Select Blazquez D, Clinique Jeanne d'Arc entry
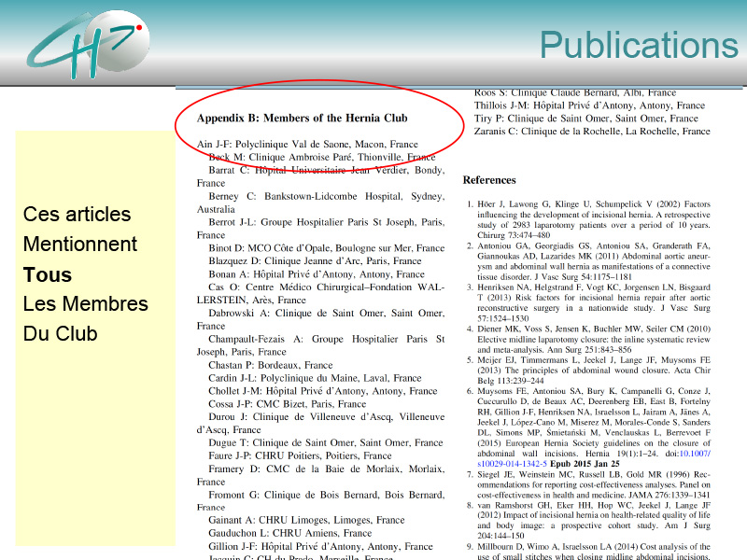The width and height of the screenshot is (747, 560). pyautogui.click(x=315, y=261)
